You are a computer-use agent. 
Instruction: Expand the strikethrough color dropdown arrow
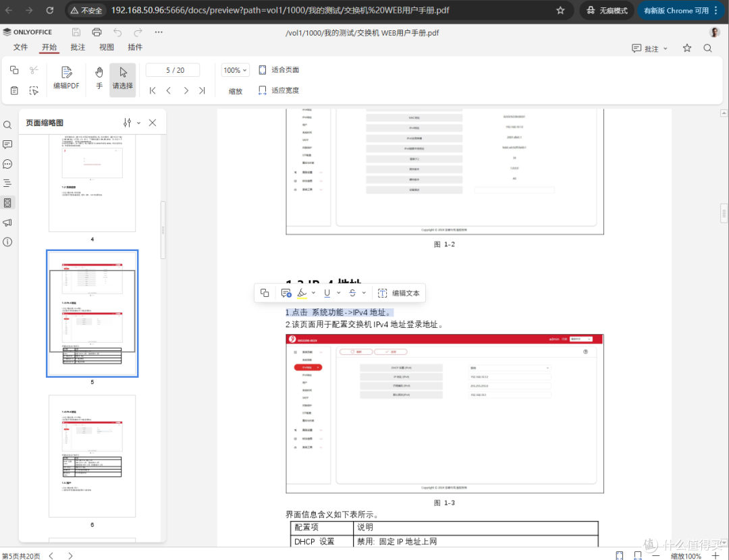pyautogui.click(x=364, y=293)
